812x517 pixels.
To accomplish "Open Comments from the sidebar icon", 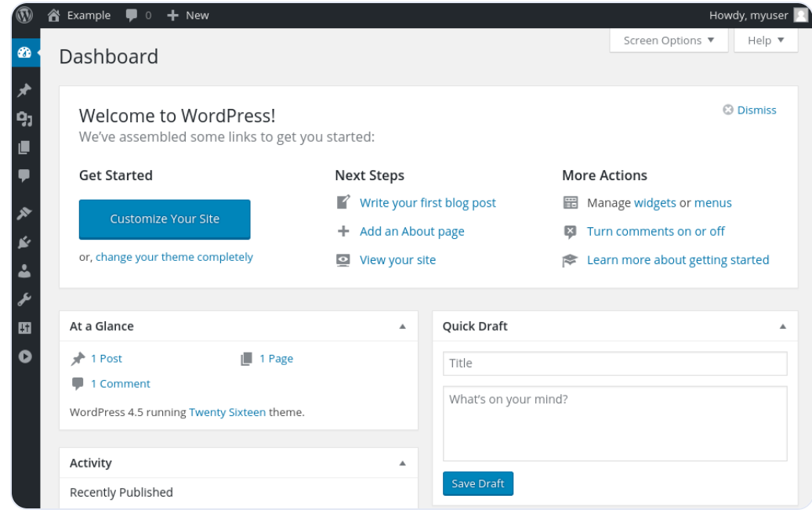I will click(24, 176).
